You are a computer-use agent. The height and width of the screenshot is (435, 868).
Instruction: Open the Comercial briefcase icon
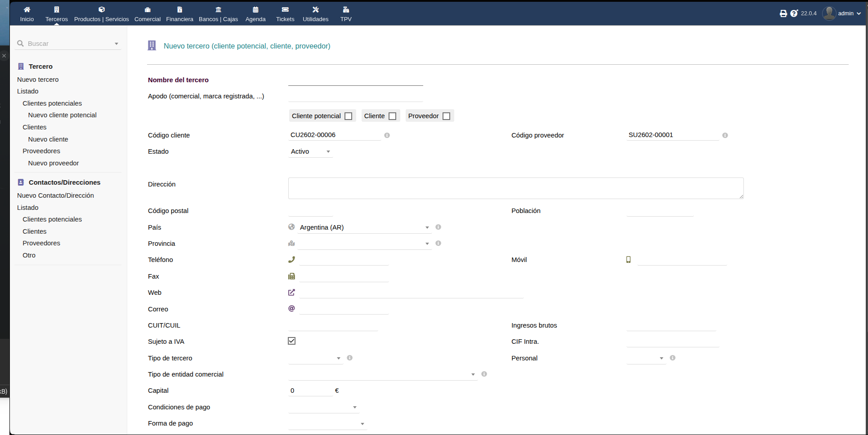click(148, 9)
